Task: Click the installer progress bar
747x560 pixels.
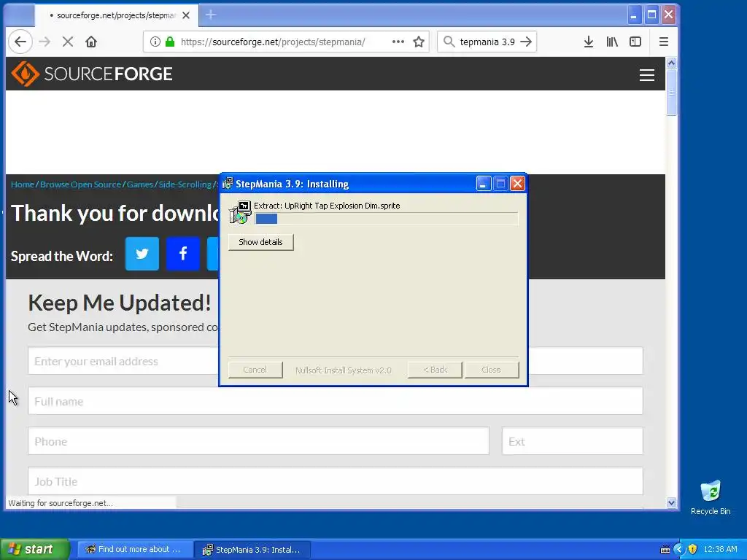Action: click(387, 219)
